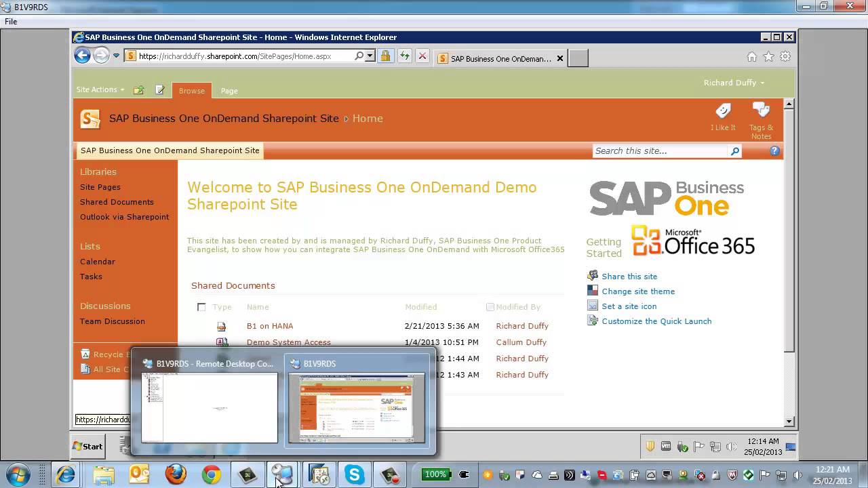868x488 pixels.
Task: Open the Windows Start orb
Action: tap(19, 475)
